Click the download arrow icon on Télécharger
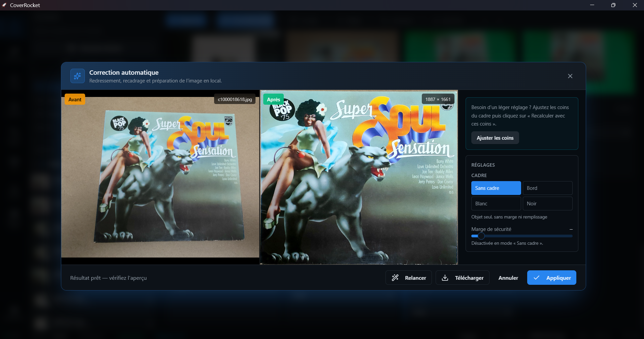This screenshot has height=339, width=644. click(445, 278)
